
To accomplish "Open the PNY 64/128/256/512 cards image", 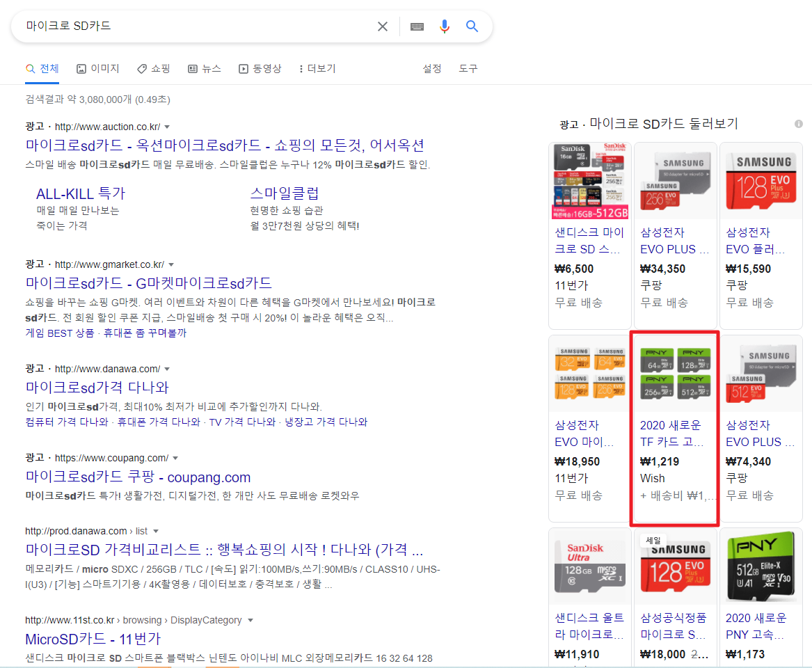I will point(676,374).
